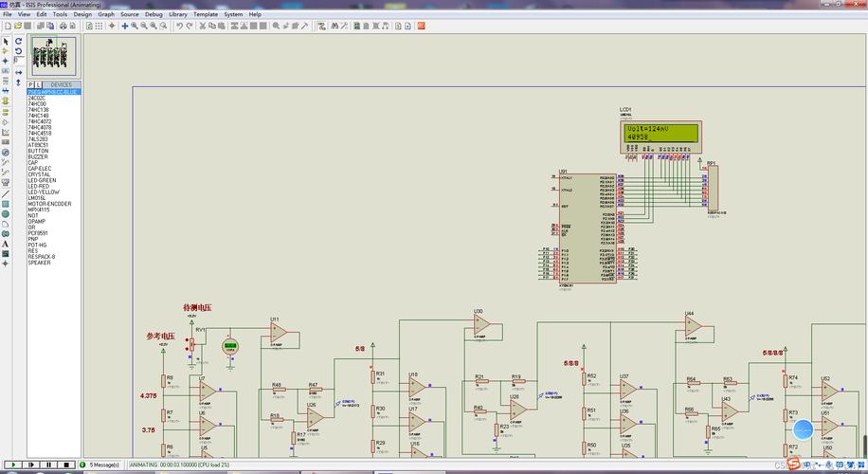The width and height of the screenshot is (868, 474).
Task: Click the Cut scissors toolbar icon
Action: [x=204, y=26]
